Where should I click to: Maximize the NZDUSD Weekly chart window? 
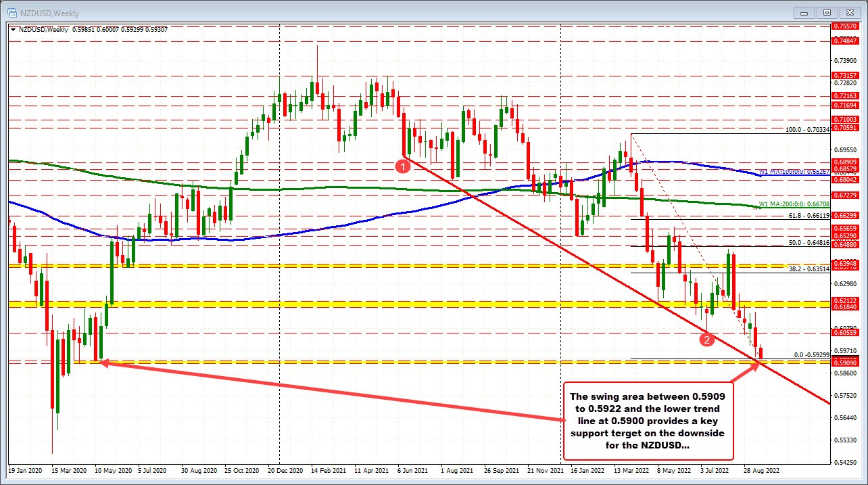click(x=826, y=12)
